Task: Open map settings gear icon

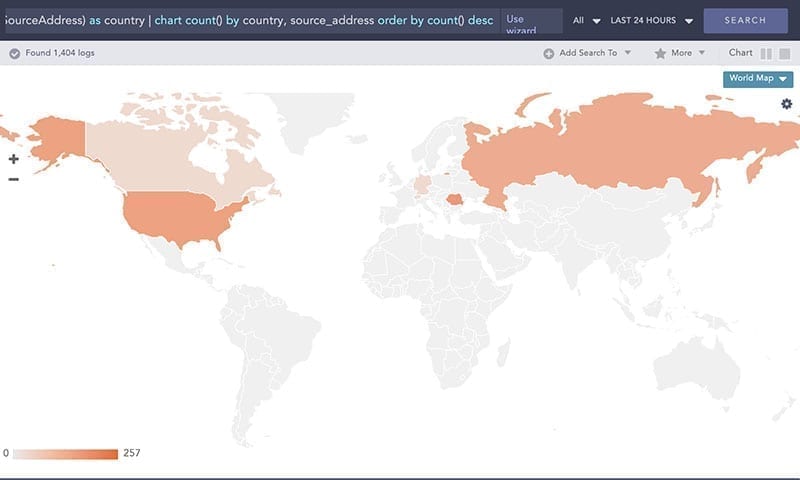Action: (x=786, y=104)
